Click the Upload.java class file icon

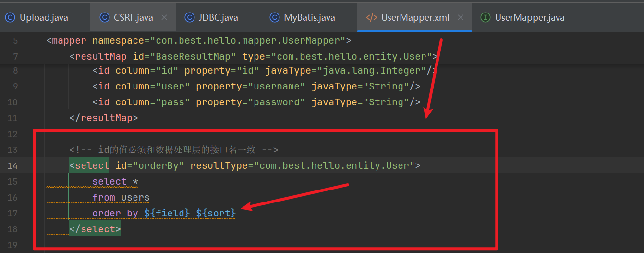11,18
